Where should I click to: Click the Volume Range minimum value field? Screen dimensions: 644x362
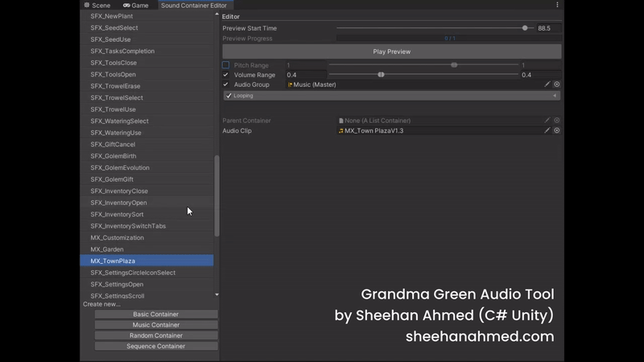click(x=306, y=75)
